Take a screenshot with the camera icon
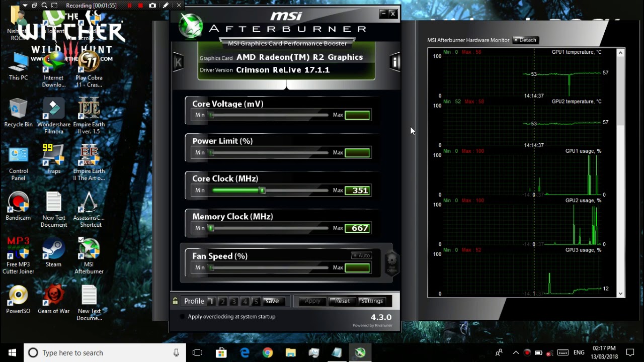644x362 pixels. click(x=152, y=6)
